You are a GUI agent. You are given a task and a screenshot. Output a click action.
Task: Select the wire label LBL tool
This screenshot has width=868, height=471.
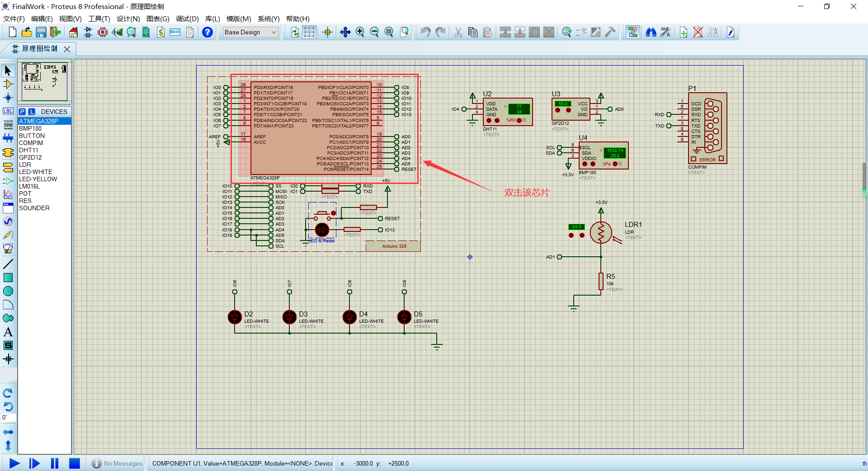(x=8, y=111)
